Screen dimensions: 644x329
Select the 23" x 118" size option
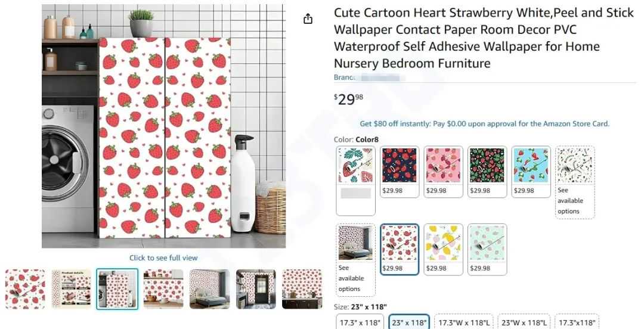(409, 322)
